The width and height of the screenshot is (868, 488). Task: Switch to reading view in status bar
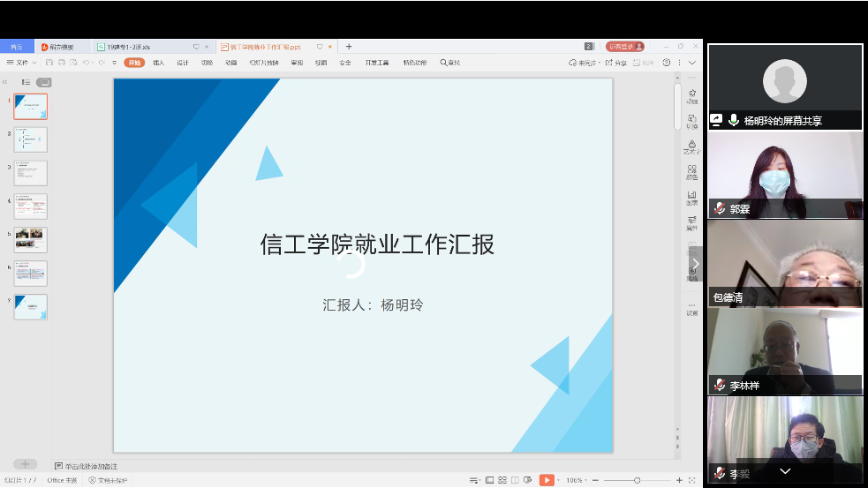point(515,480)
